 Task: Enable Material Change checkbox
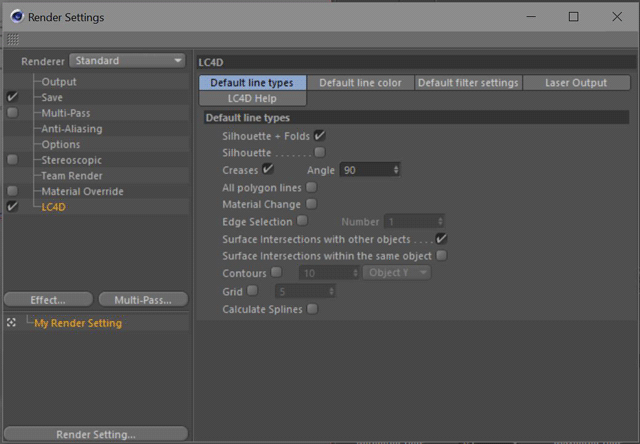[x=311, y=204]
